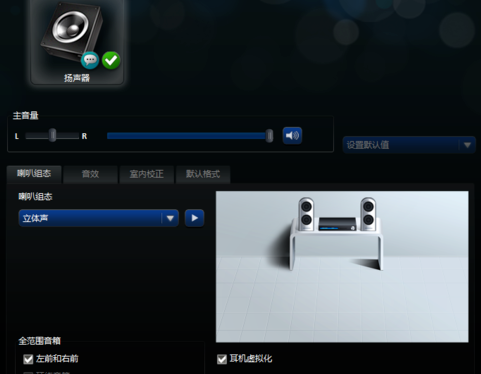Toggle the 左前和右前 checkbox
The image size is (481, 374).
click(x=28, y=359)
